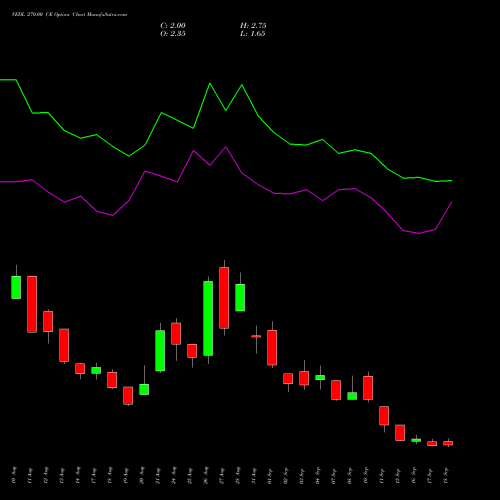
Task: Click the 20 Aug date label
Action: pos(142,475)
